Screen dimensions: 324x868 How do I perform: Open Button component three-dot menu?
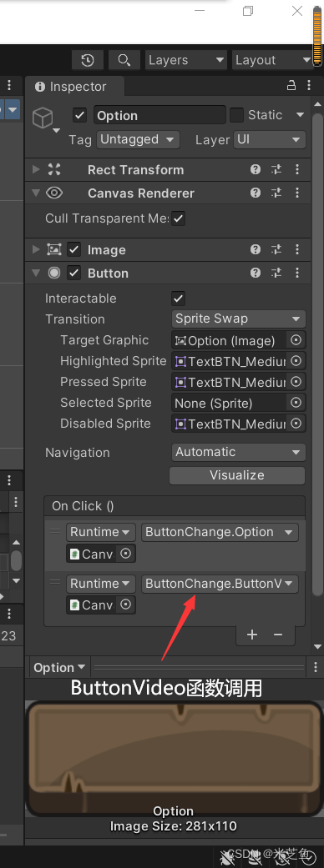click(297, 273)
